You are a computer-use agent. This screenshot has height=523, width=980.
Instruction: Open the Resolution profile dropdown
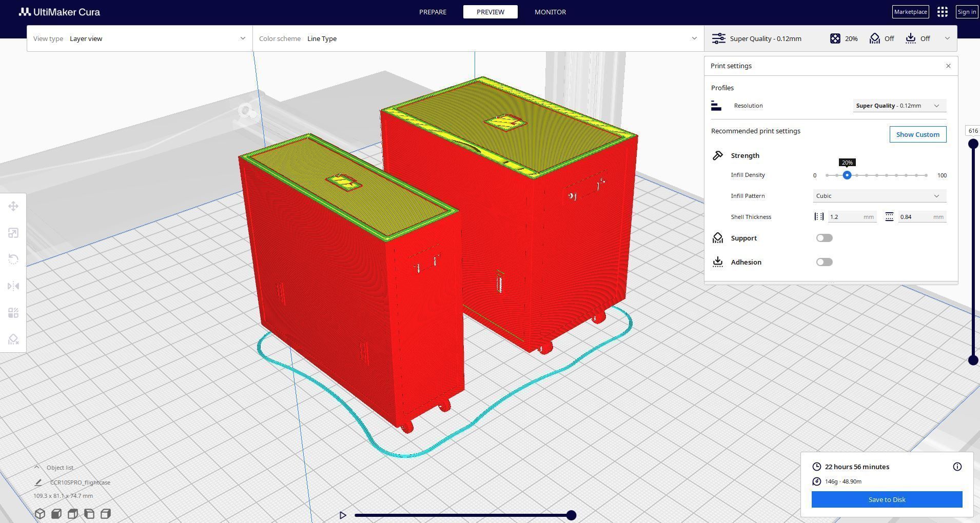click(x=899, y=106)
